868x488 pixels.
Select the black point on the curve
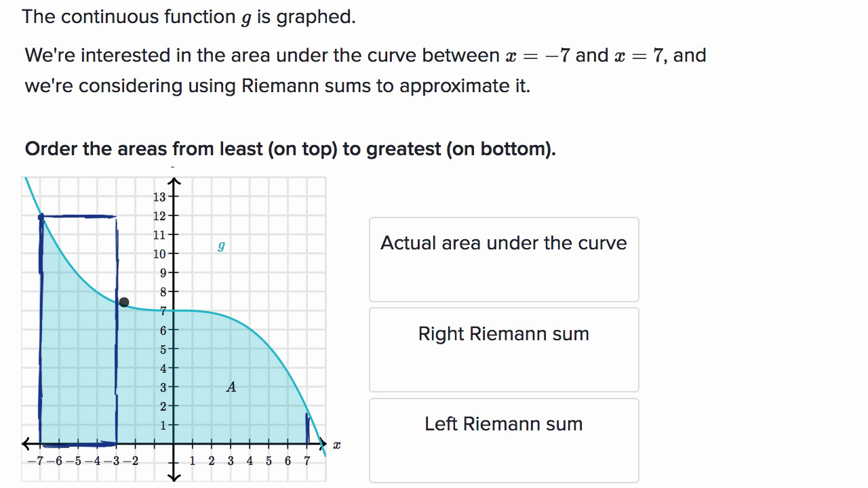[124, 302]
